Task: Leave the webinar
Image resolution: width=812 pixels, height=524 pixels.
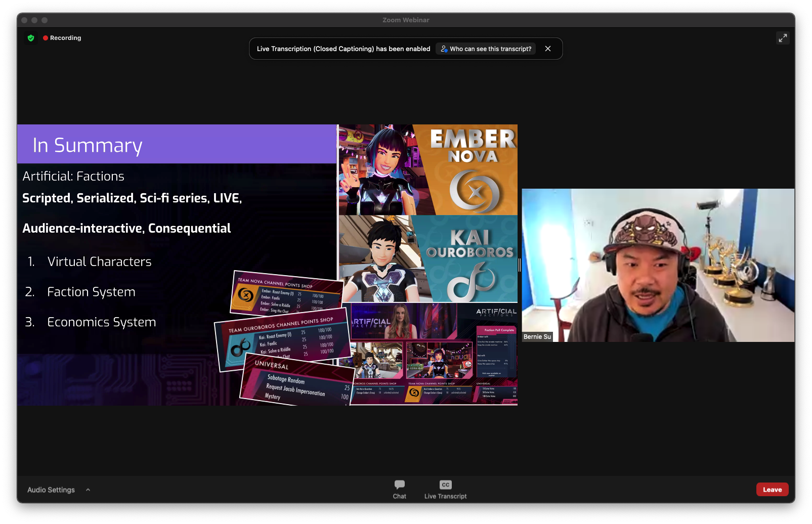Action: point(772,490)
